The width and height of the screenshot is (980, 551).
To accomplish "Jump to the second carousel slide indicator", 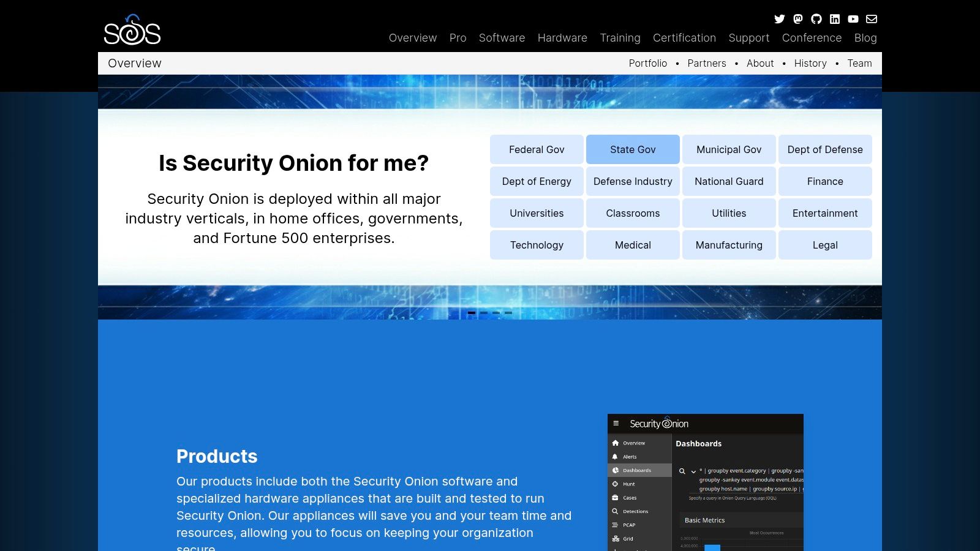I will [x=484, y=313].
